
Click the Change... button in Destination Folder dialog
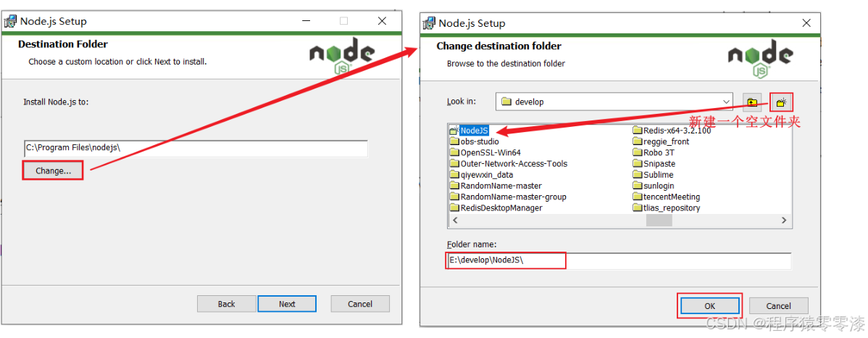tap(53, 170)
